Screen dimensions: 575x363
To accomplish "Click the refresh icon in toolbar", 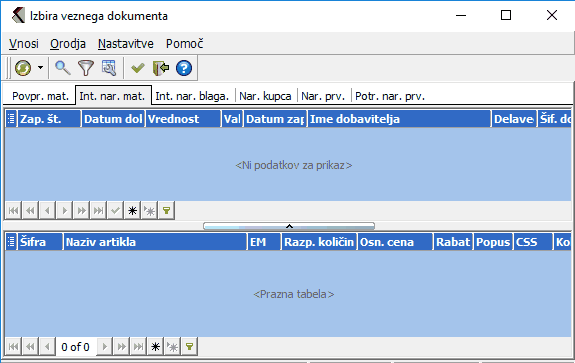I will [23, 68].
